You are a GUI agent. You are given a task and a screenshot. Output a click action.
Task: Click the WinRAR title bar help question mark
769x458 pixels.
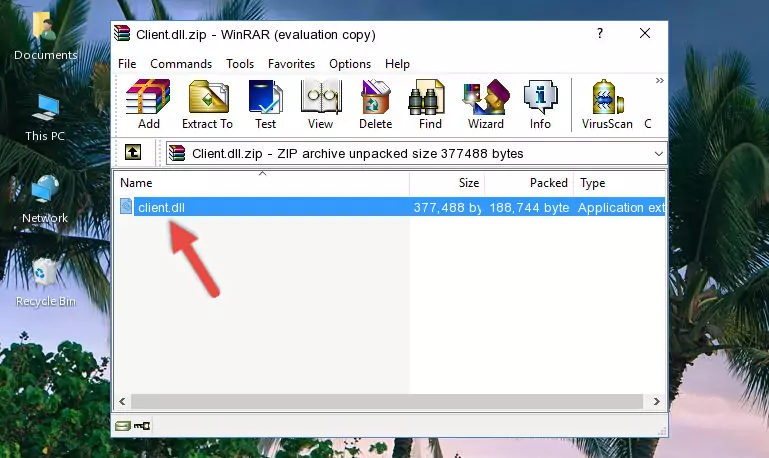pyautogui.click(x=600, y=33)
